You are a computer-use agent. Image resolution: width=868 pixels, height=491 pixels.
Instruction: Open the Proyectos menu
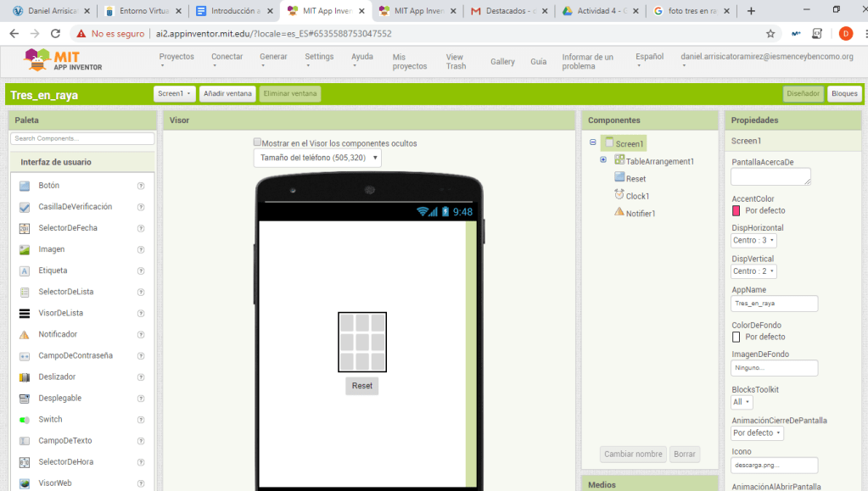[x=176, y=57]
